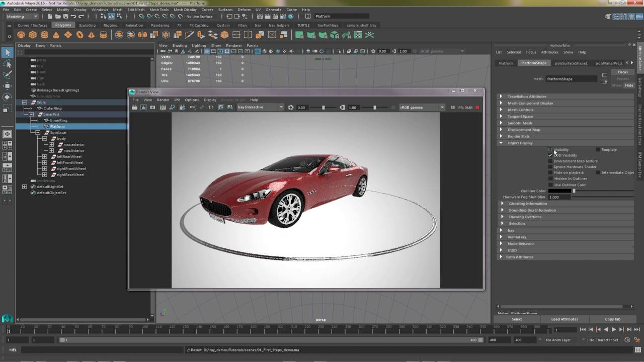
Task: Expand the Tessellation Attributes section
Action: pyautogui.click(x=501, y=96)
